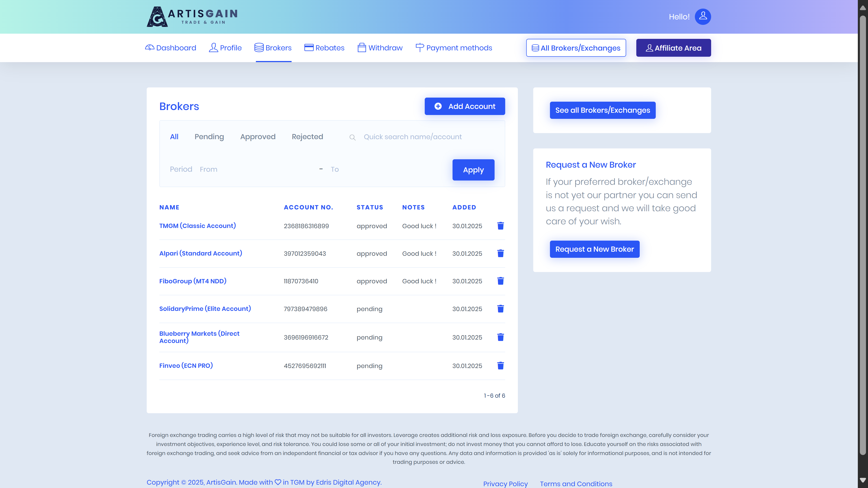
Task: Select account number 11870736410
Action: click(x=301, y=281)
